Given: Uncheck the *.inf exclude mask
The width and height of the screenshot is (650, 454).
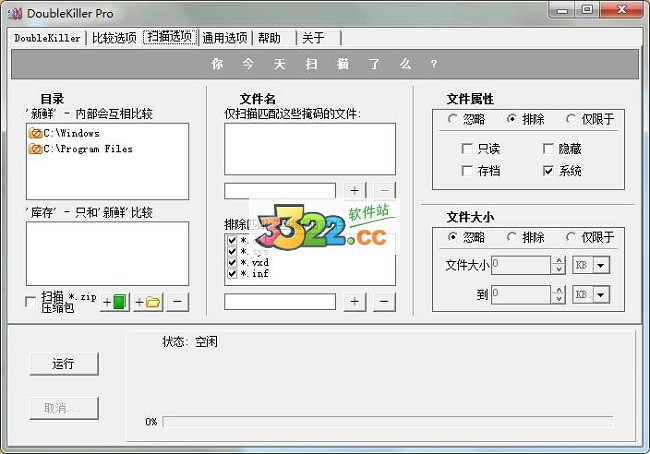Looking at the screenshot, I should 232,274.
